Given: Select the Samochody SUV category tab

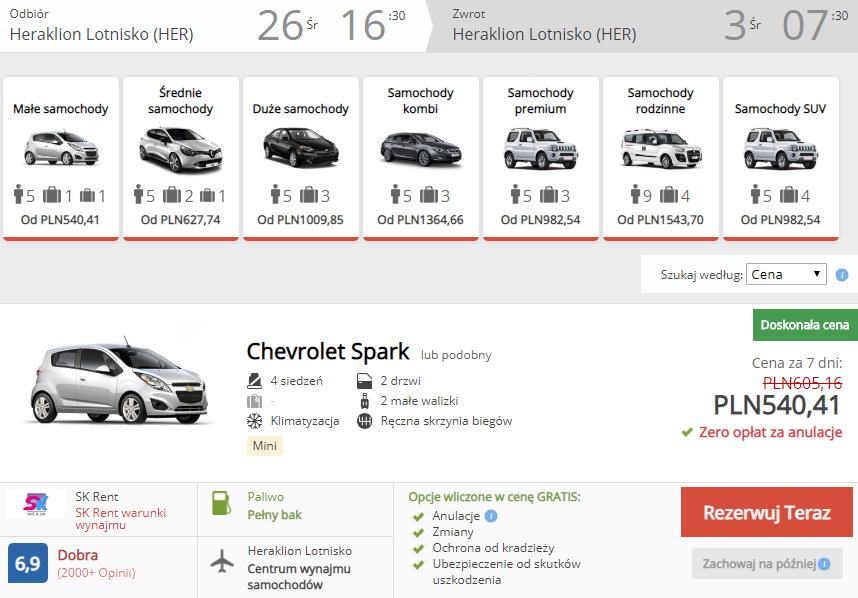Looking at the screenshot, I should [780, 158].
